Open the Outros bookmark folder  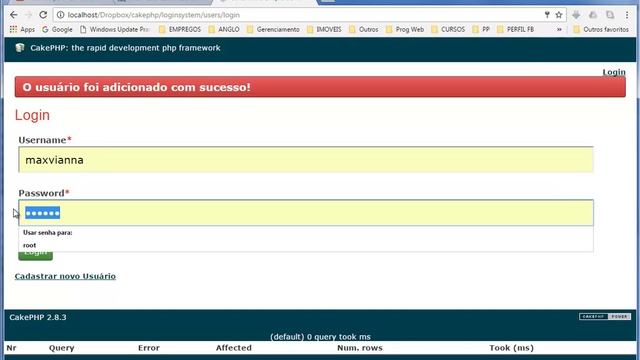[364, 29]
